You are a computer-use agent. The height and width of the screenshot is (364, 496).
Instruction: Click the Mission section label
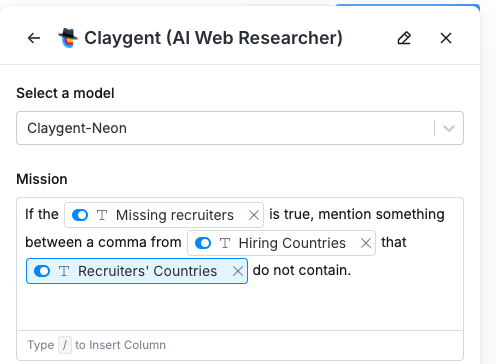42,179
